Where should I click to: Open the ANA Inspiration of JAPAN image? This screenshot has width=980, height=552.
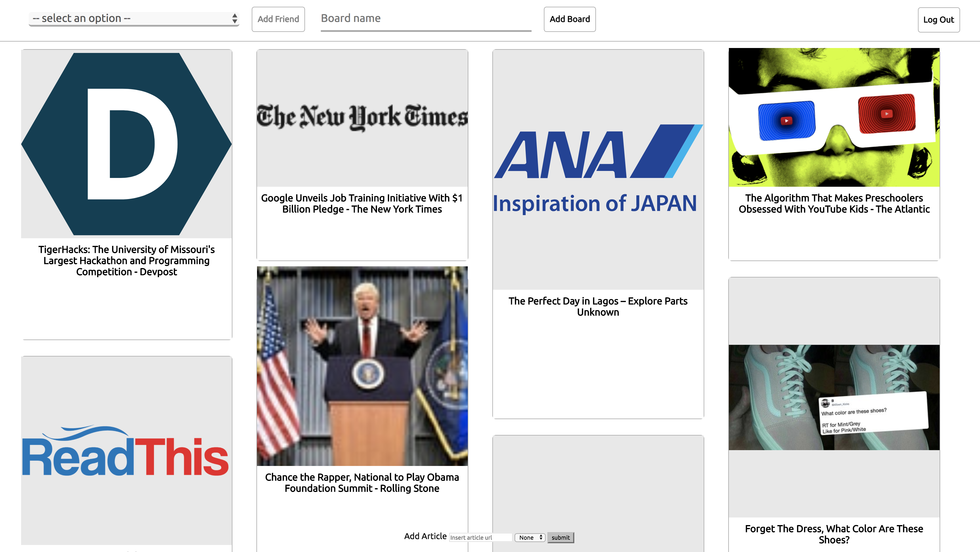click(x=598, y=169)
